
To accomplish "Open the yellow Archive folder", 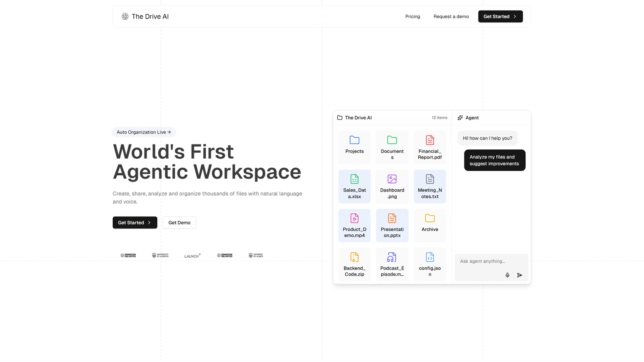I will (x=429, y=219).
